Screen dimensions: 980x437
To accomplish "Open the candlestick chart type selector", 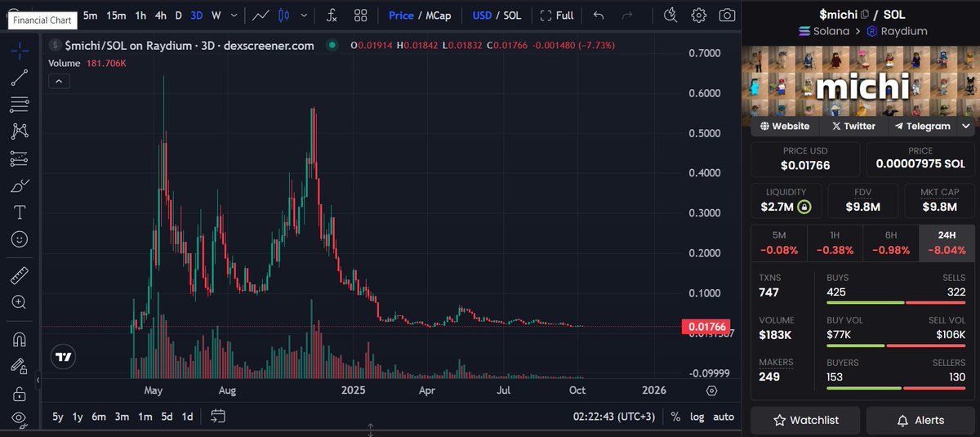I will [x=284, y=15].
